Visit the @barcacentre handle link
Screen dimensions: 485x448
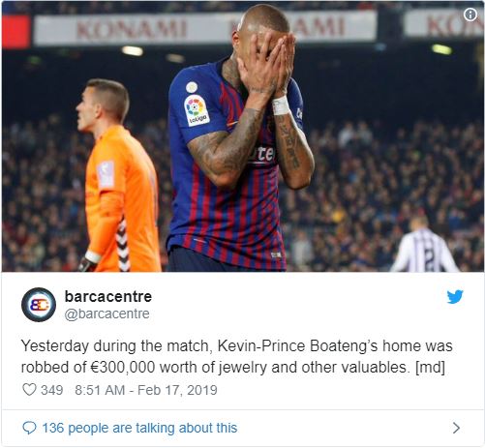pyautogui.click(x=106, y=314)
